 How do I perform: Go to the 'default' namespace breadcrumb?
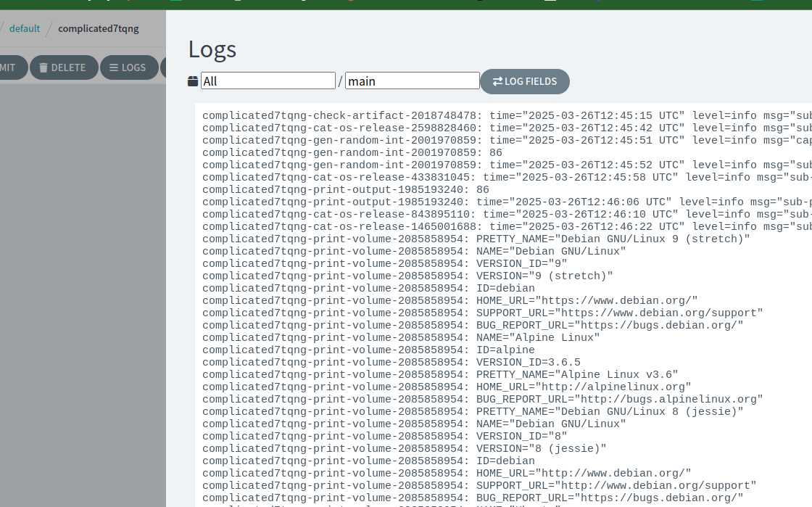pyautogui.click(x=25, y=28)
